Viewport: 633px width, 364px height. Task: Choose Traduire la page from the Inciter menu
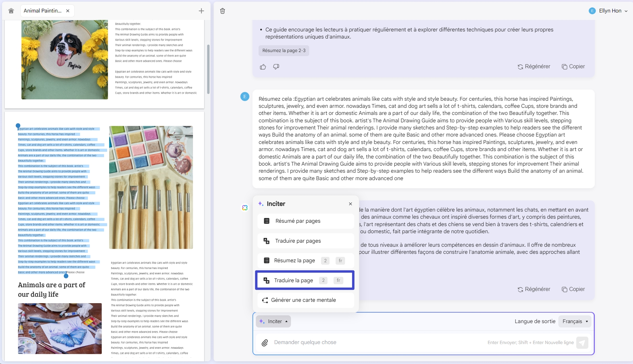coord(294,280)
